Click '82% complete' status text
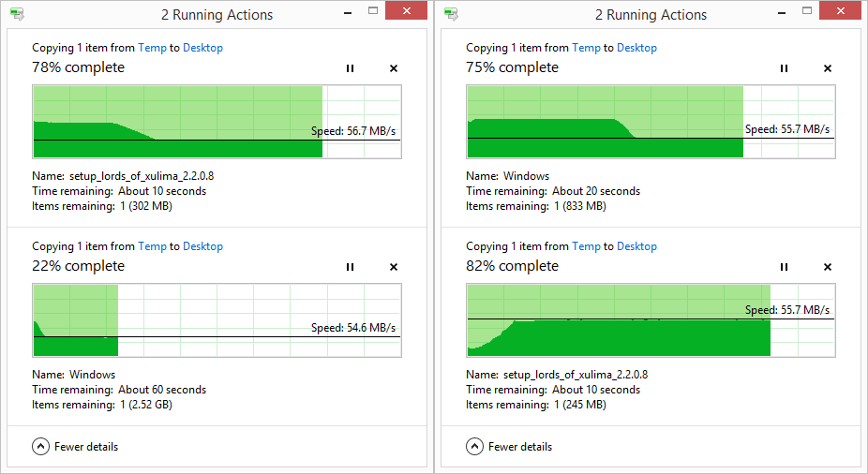868x474 pixels. (512, 266)
